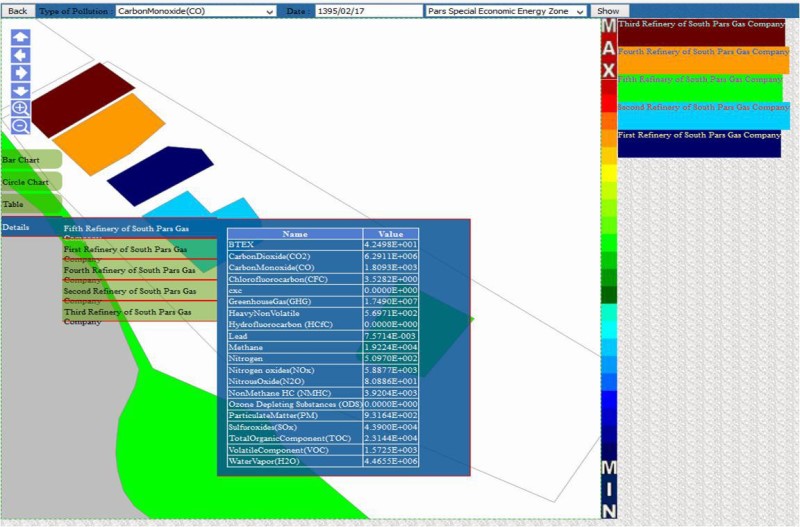Go Back to previous page

(18, 11)
